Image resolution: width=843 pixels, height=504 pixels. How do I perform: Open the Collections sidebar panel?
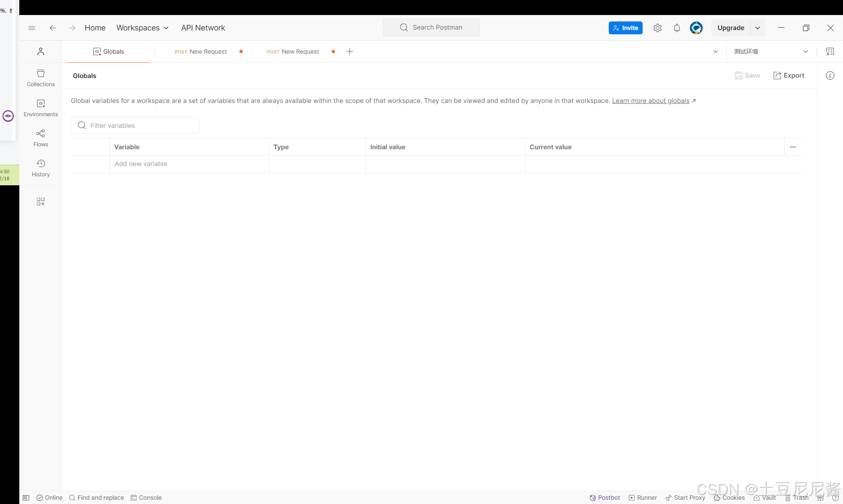[x=40, y=78]
